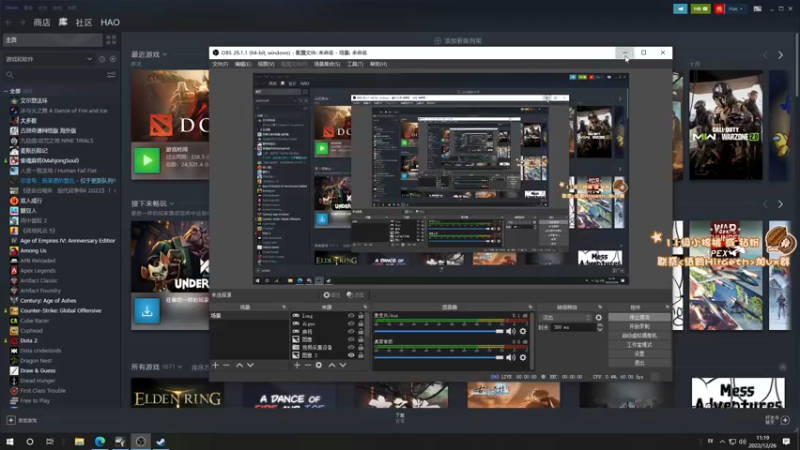The width and height of the screenshot is (800, 450).
Task: Open the last menu in the OBS menu bar
Action: tap(378, 64)
